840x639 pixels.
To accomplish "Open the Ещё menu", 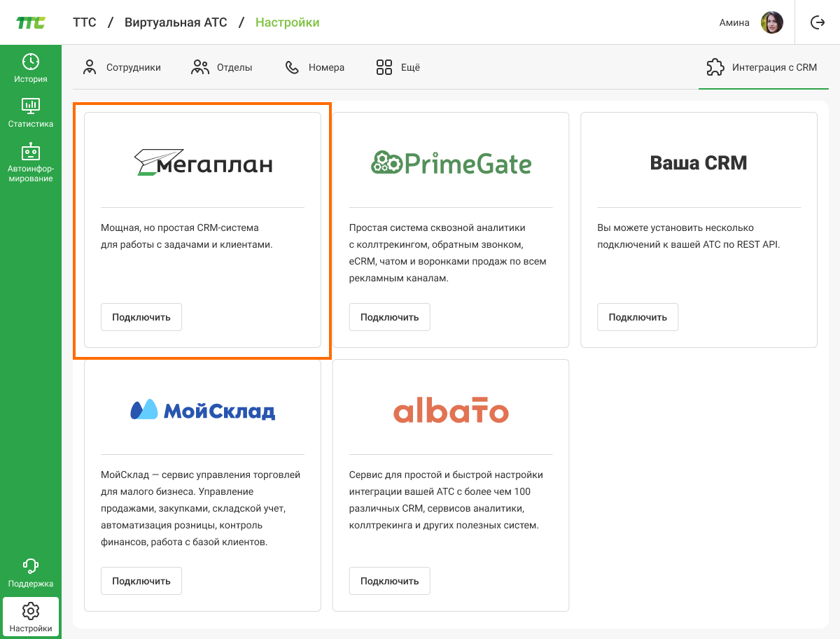I will [x=398, y=67].
